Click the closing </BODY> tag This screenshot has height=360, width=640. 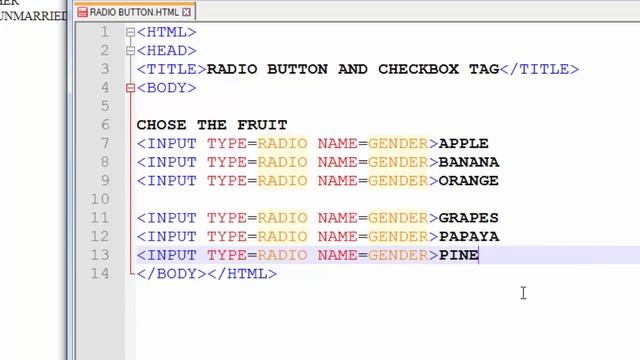click(x=172, y=273)
